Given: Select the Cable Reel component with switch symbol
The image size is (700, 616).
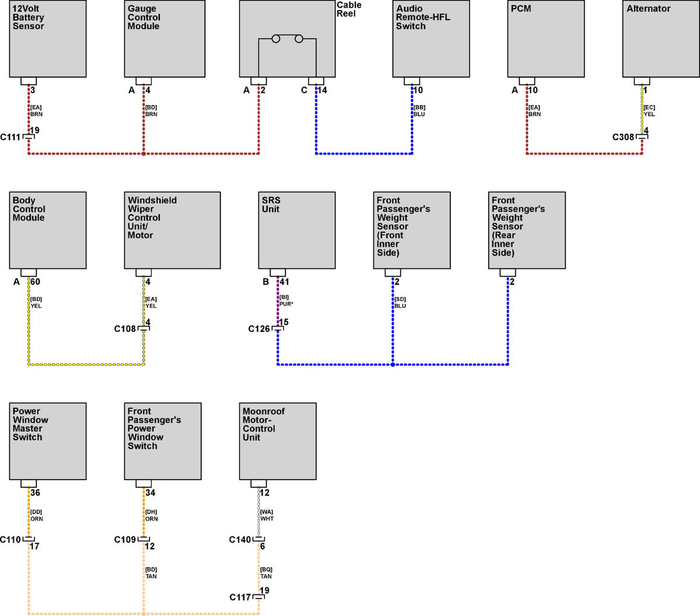Looking at the screenshot, I should 287,38.
